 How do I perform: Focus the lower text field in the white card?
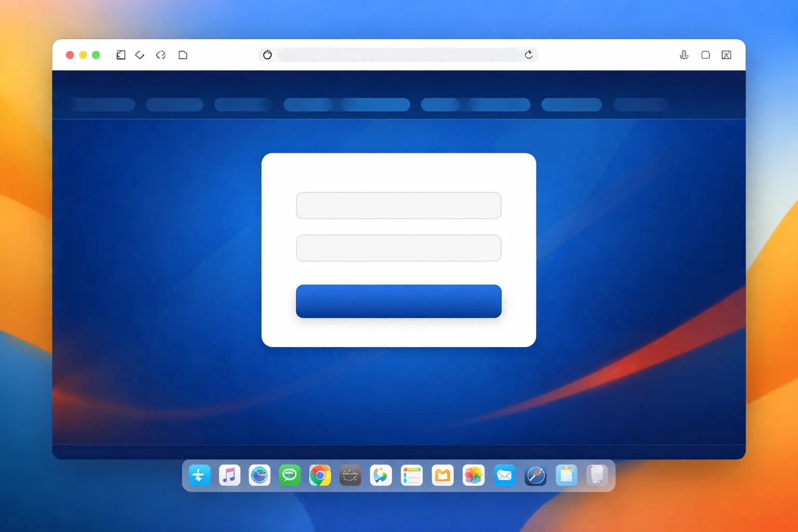(398, 248)
